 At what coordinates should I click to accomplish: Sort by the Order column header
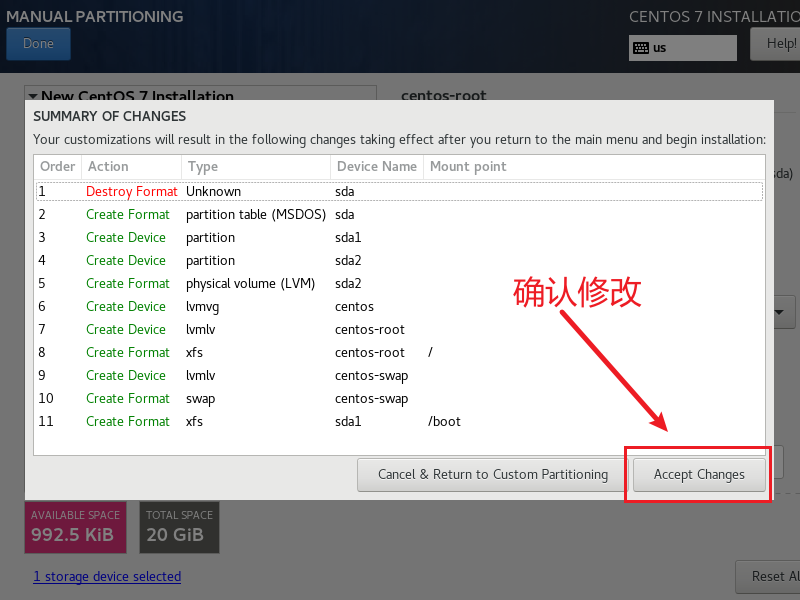point(58,167)
